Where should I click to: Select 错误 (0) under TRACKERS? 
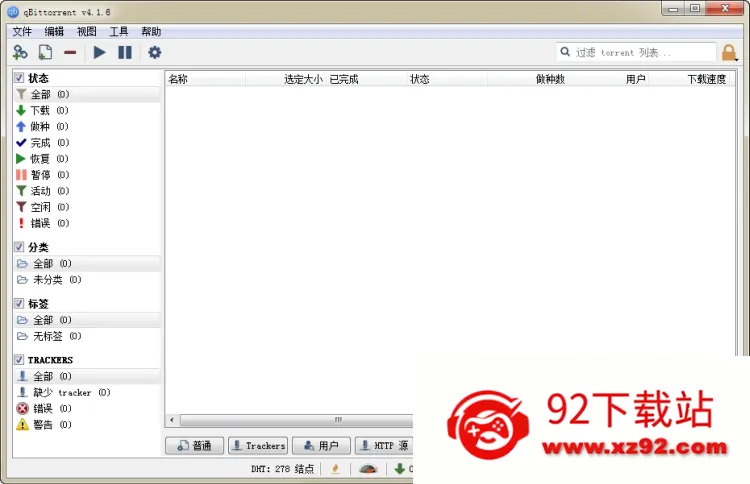(87, 408)
